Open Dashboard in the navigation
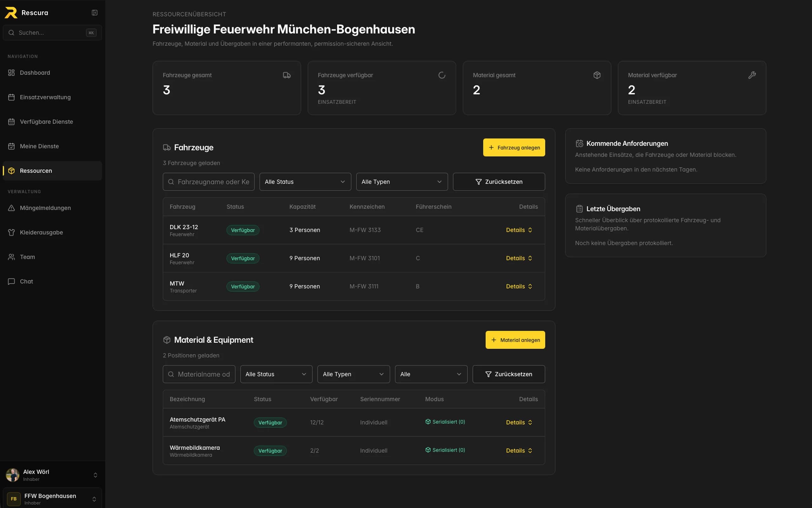Viewport: 812px width, 508px height. click(x=52, y=73)
